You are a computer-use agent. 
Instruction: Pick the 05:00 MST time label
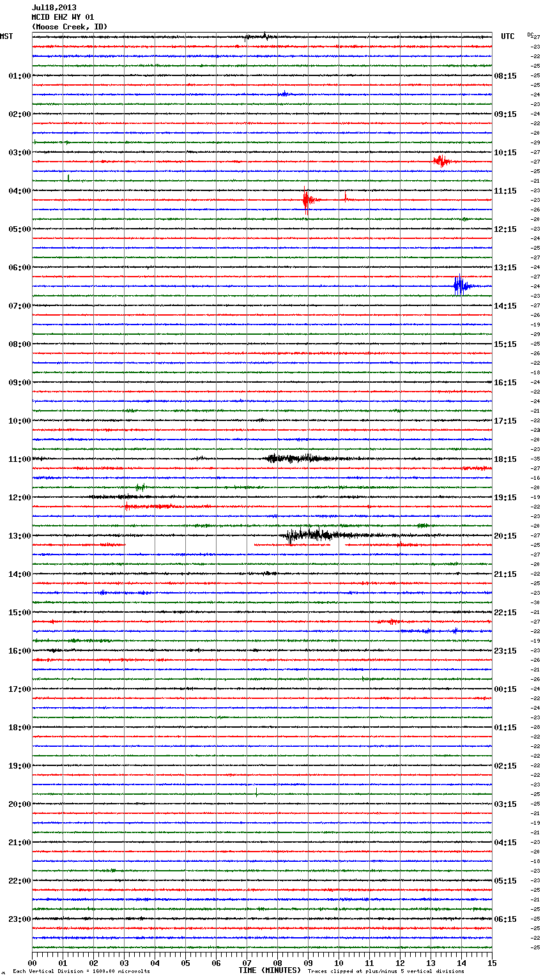click(19, 229)
